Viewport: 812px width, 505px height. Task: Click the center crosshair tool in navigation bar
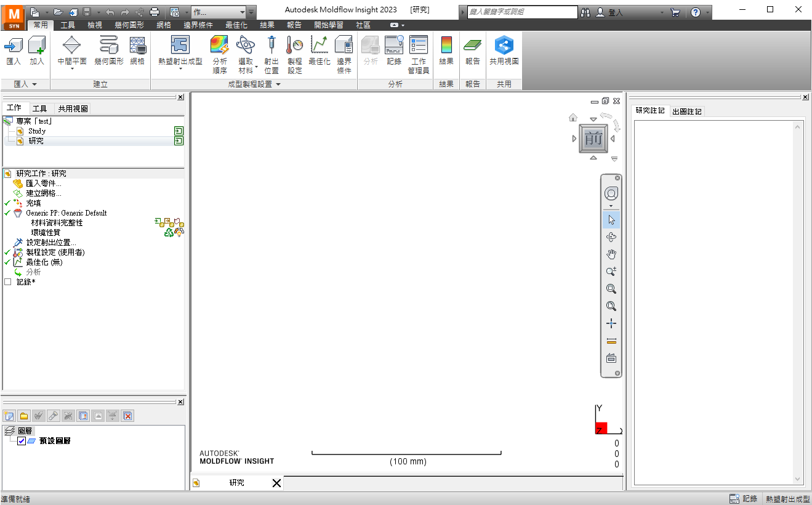(611, 323)
